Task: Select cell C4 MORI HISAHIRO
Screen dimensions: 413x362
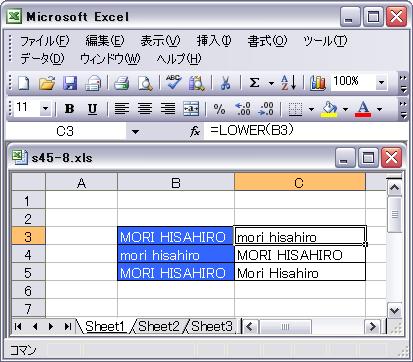Action: click(x=300, y=255)
